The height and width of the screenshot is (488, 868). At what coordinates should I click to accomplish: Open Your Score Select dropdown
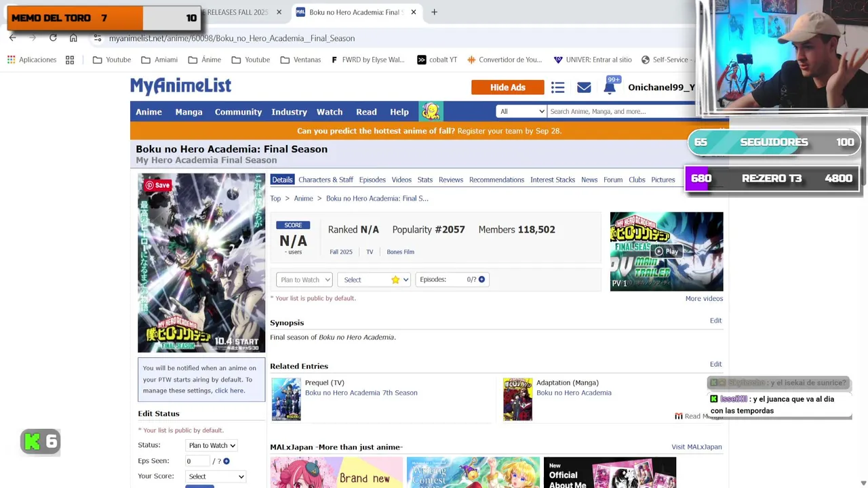pos(216,476)
